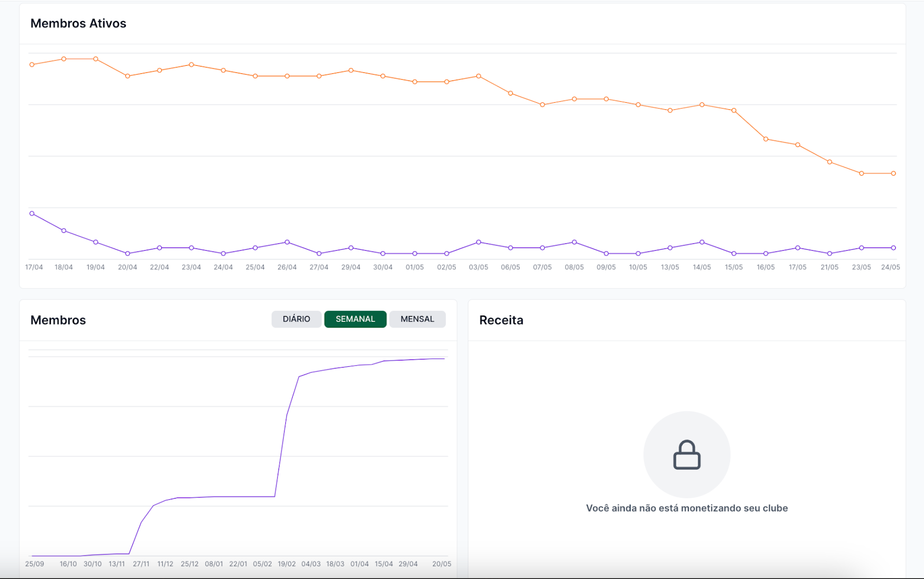This screenshot has width=924, height=579.
Task: Click the 23/05 axis label
Action: point(862,268)
